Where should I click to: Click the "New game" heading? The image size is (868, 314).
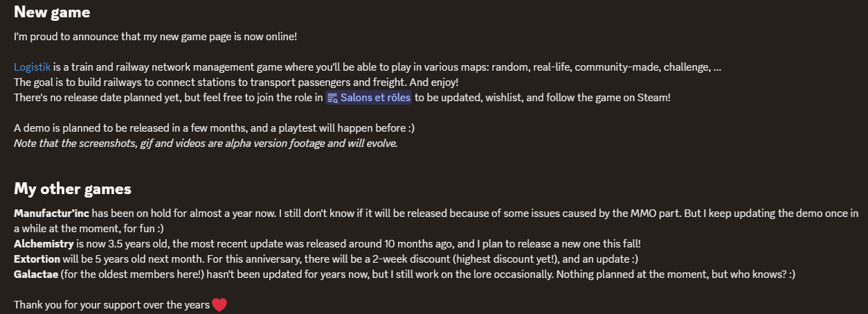tap(52, 12)
